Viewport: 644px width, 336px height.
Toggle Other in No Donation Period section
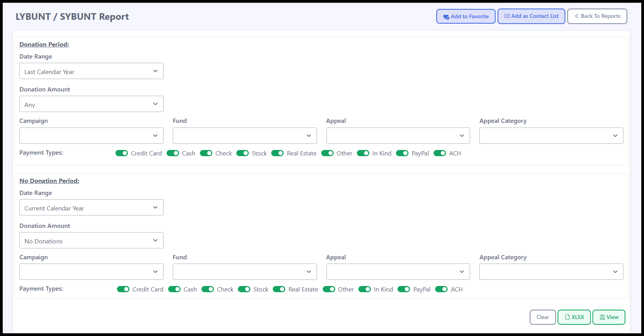[329, 289]
